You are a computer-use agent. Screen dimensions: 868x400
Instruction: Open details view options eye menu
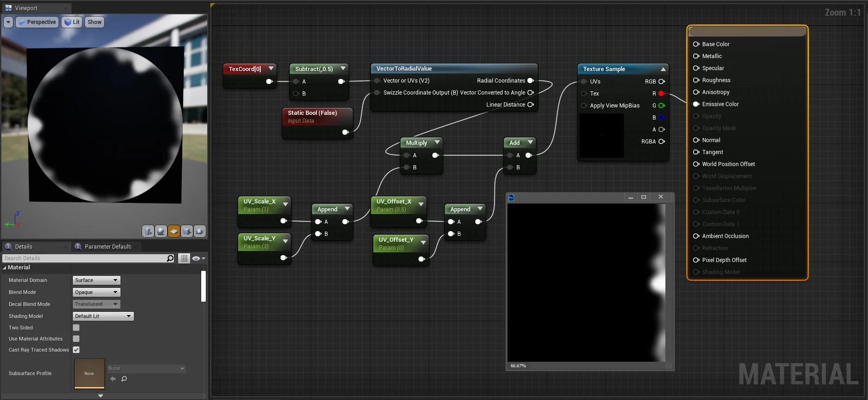click(x=198, y=258)
